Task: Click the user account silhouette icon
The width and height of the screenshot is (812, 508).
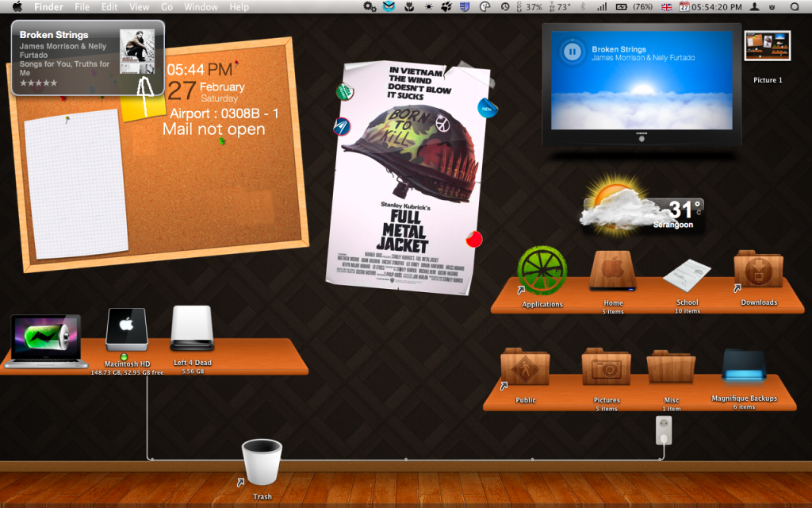Action: tap(755, 6)
